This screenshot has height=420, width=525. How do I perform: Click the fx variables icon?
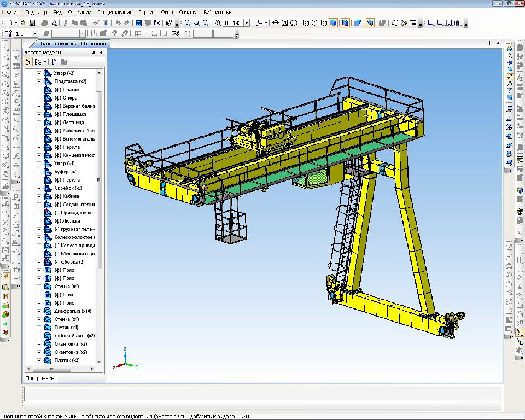coord(157,23)
